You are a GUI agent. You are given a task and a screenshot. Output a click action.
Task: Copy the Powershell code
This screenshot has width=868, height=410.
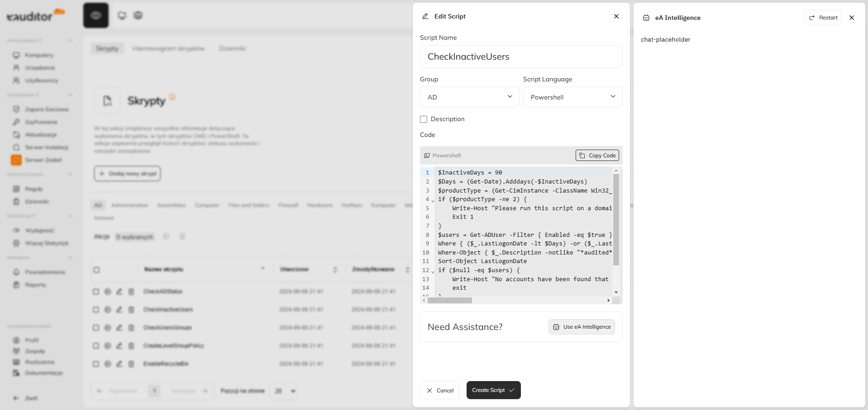pos(597,156)
